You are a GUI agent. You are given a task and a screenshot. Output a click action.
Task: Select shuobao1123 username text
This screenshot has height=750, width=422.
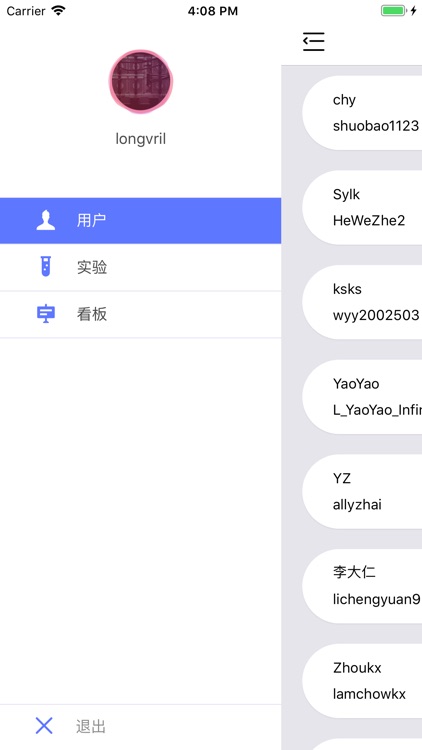coord(376,126)
